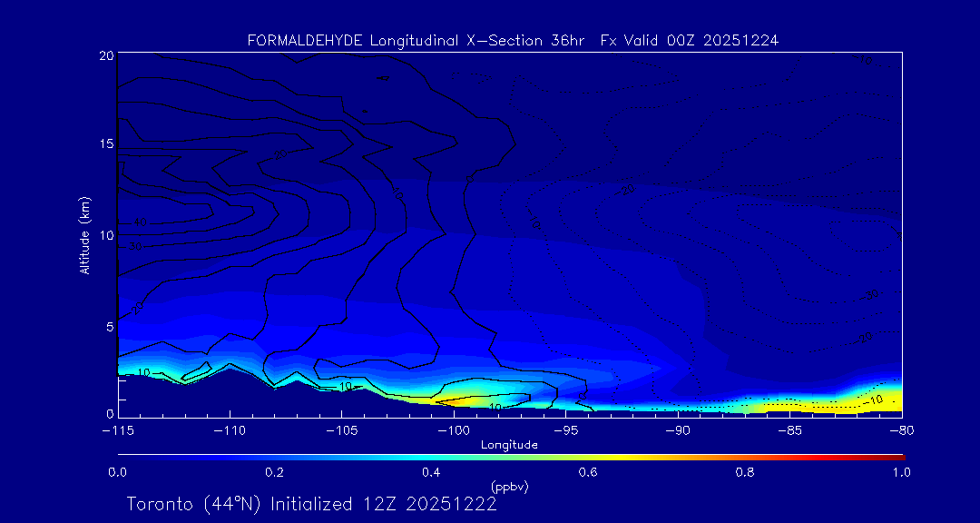Select the 15 km altitude tick label
The height and width of the screenshot is (523, 980).
point(105,144)
